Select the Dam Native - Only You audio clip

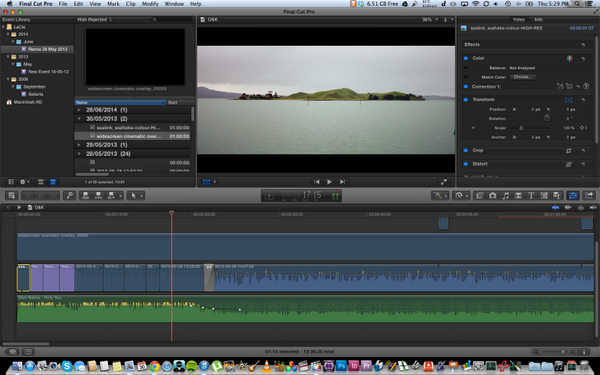(305, 308)
